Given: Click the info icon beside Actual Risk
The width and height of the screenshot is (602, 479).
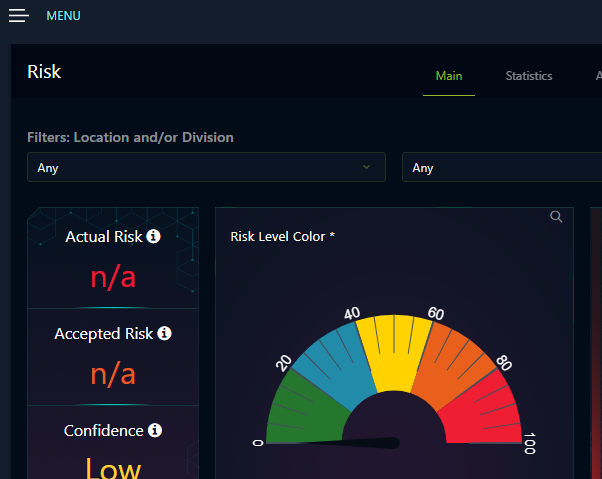Looking at the screenshot, I should point(153,237).
